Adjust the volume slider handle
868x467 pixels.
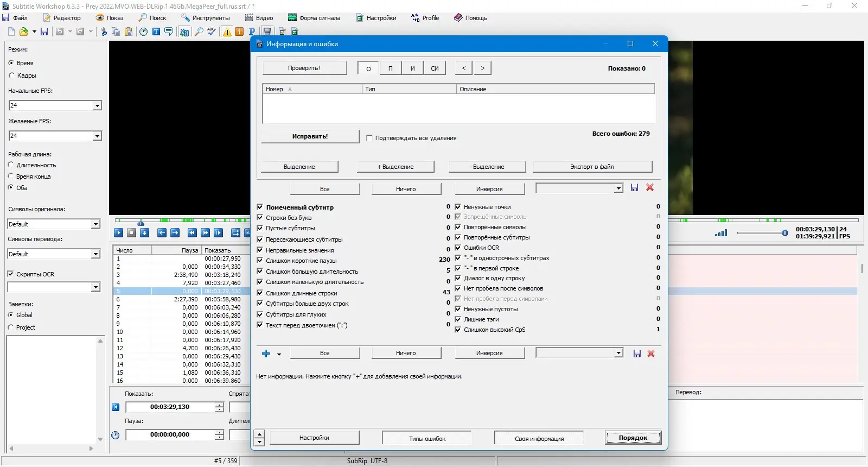[x=785, y=233]
